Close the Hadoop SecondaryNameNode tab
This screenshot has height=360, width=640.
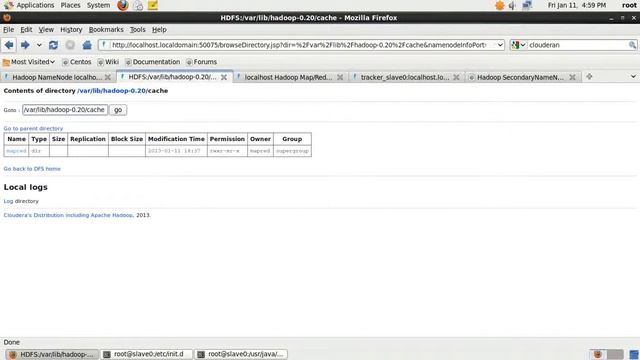click(573, 77)
